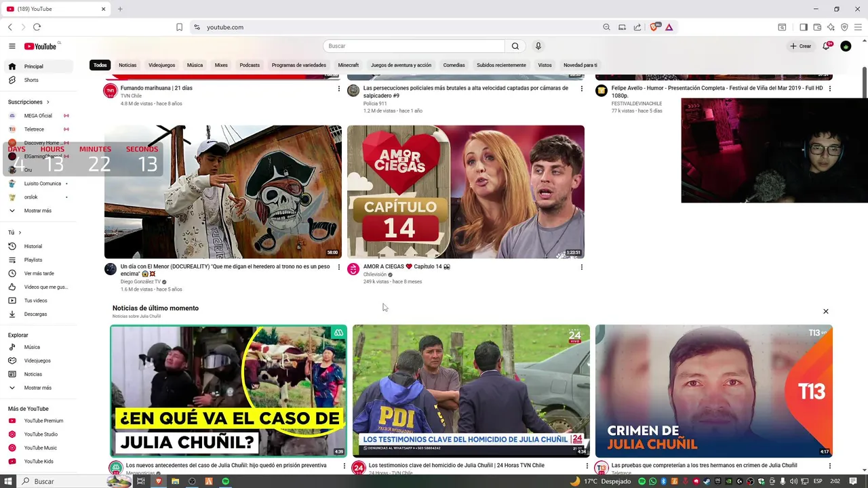The image size is (868, 488).
Task: Open the Teletrece subscription
Action: (38, 129)
